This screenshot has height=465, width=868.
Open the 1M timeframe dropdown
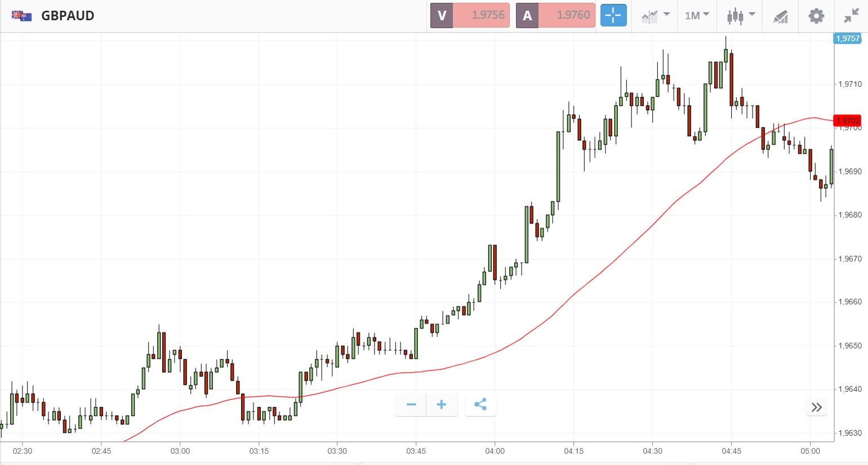(x=697, y=16)
